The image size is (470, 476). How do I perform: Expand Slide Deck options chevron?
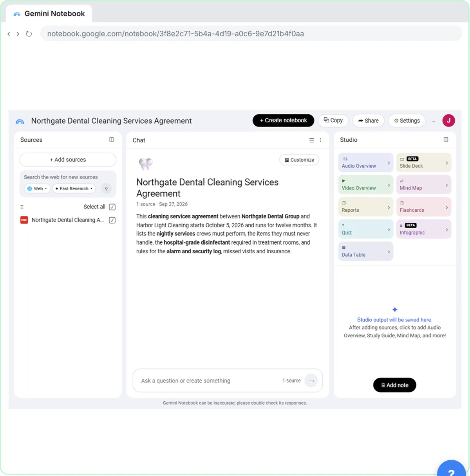(x=447, y=163)
